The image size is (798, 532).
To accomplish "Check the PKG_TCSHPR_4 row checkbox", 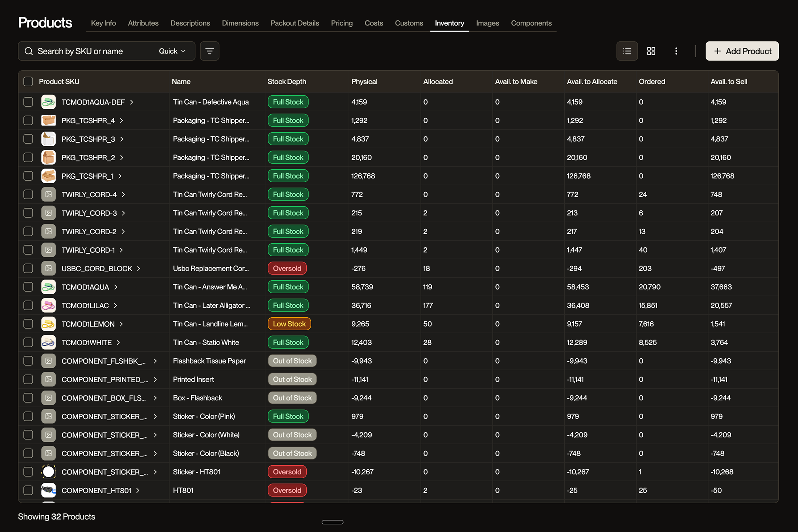I will [x=28, y=120].
